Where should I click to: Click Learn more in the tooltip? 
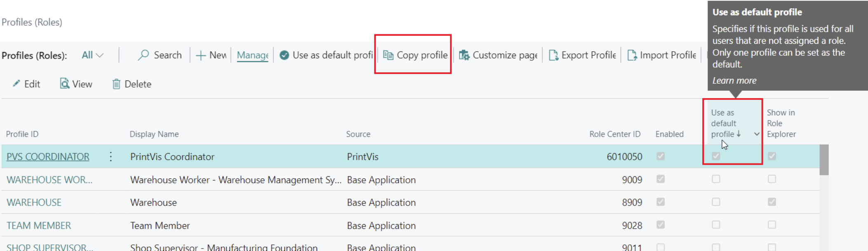(734, 81)
